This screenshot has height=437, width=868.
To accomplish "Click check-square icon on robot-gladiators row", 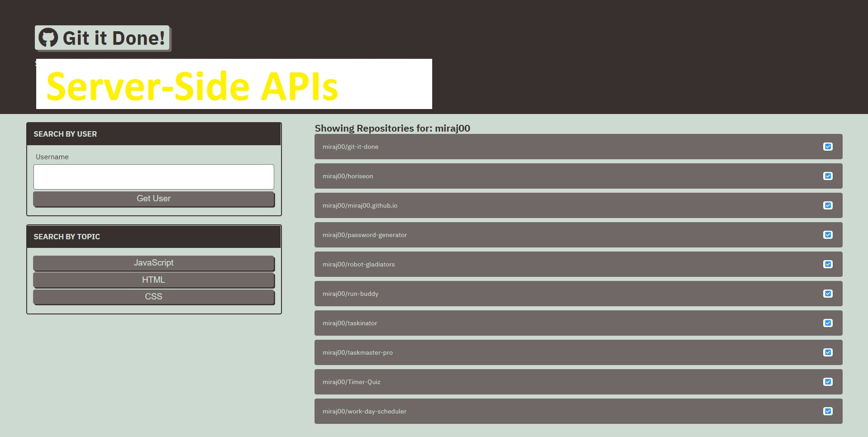I will pyautogui.click(x=828, y=264).
